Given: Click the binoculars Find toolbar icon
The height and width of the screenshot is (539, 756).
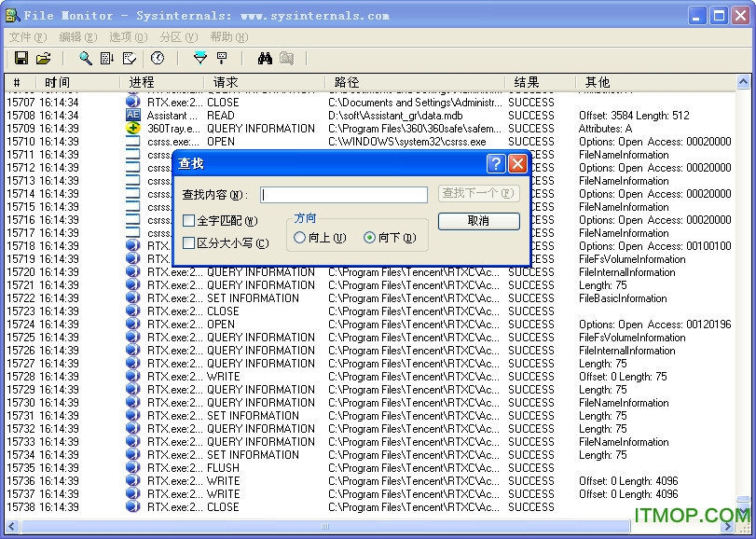Looking at the screenshot, I should (265, 58).
